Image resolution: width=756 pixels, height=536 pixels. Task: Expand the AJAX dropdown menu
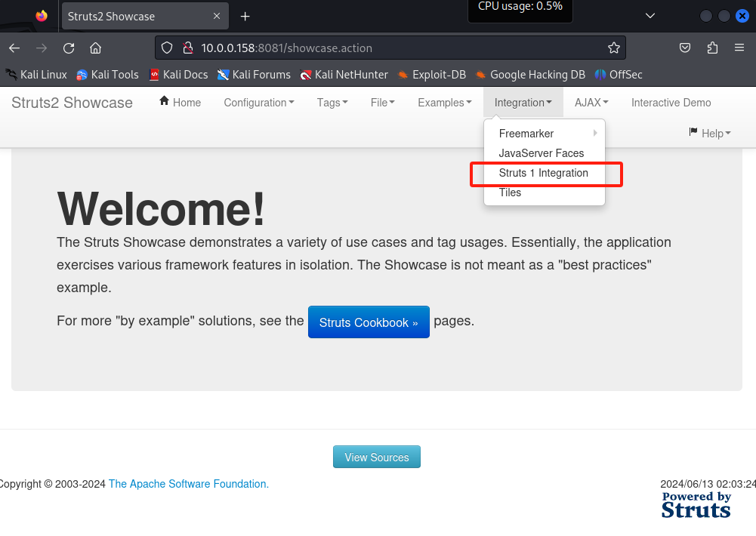pos(591,103)
